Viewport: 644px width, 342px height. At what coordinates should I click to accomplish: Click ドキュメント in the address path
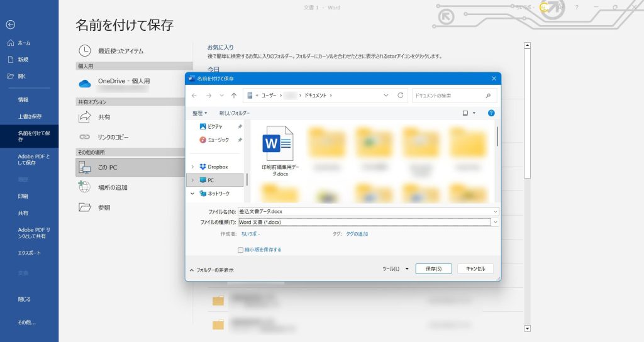315,96
